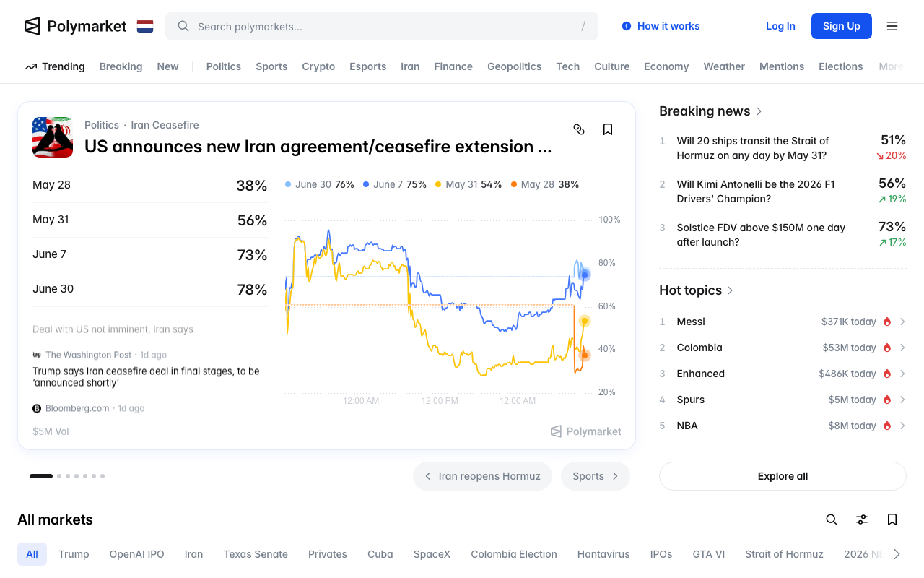
Task: Select the Texas Senate filter chip
Action: pos(256,554)
